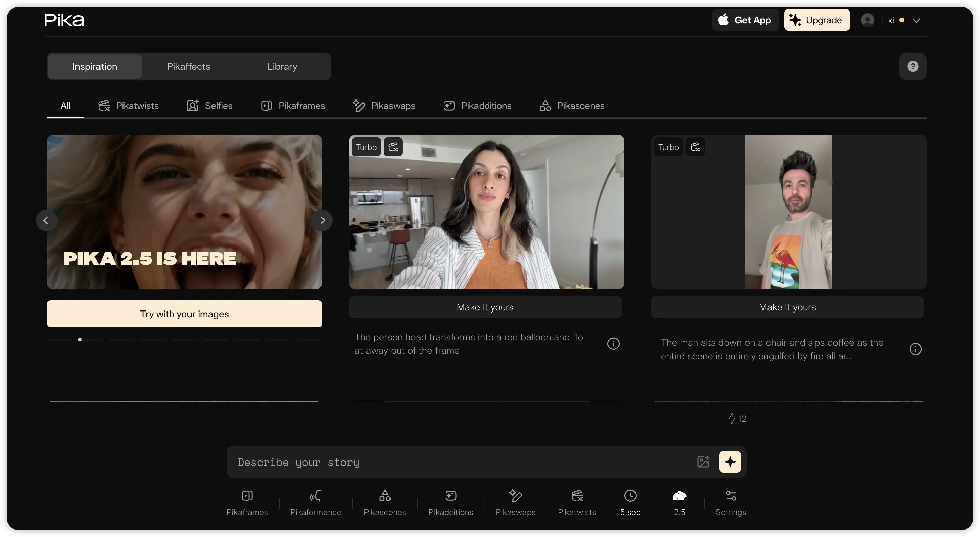Click Upgrade button in the header
Image resolution: width=980 pixels, height=537 pixels.
[x=817, y=20]
